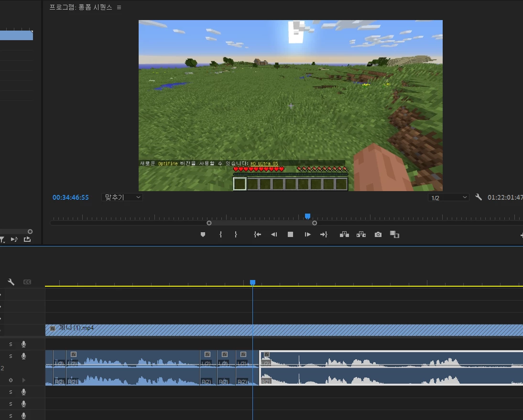The height and width of the screenshot is (420, 523).
Task: Open the 1/2 playback resolution dropdown
Action: pyautogui.click(x=448, y=198)
